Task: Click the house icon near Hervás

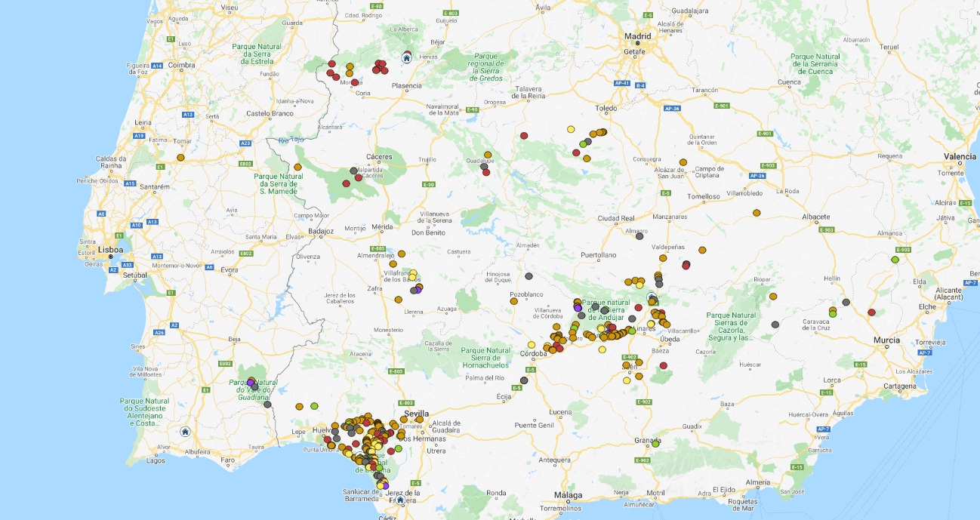Action: pyautogui.click(x=406, y=58)
